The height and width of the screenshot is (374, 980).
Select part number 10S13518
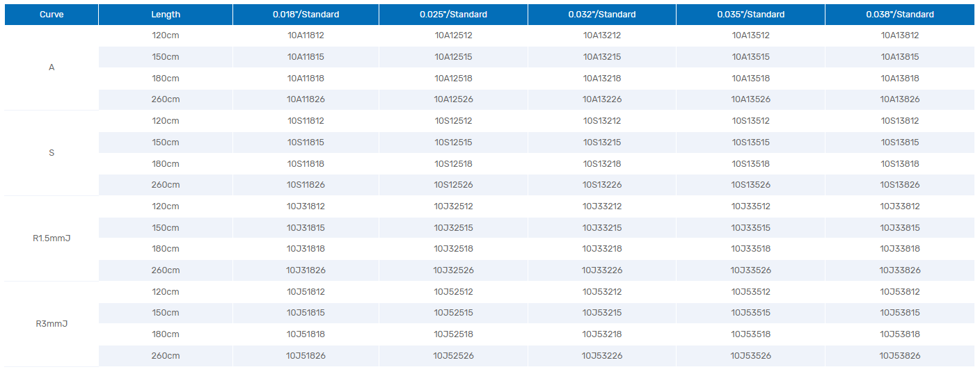tap(750, 164)
